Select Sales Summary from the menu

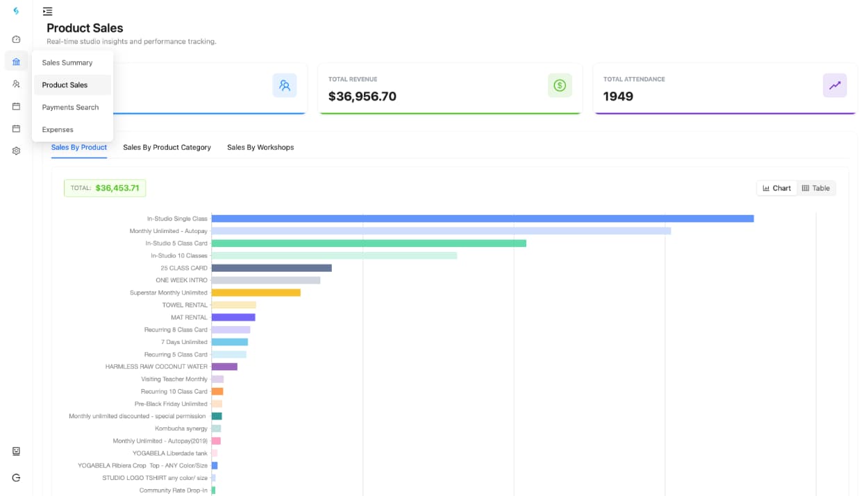tap(67, 62)
